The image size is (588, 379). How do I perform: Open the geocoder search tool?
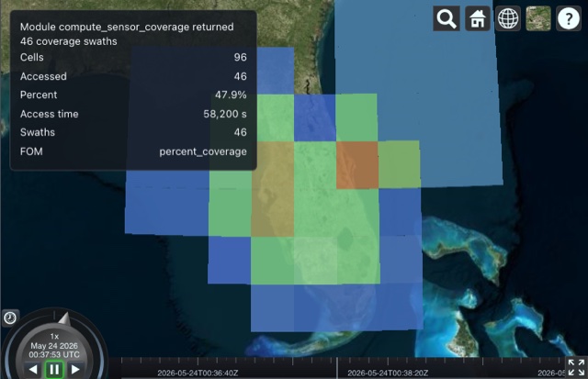[x=447, y=18]
